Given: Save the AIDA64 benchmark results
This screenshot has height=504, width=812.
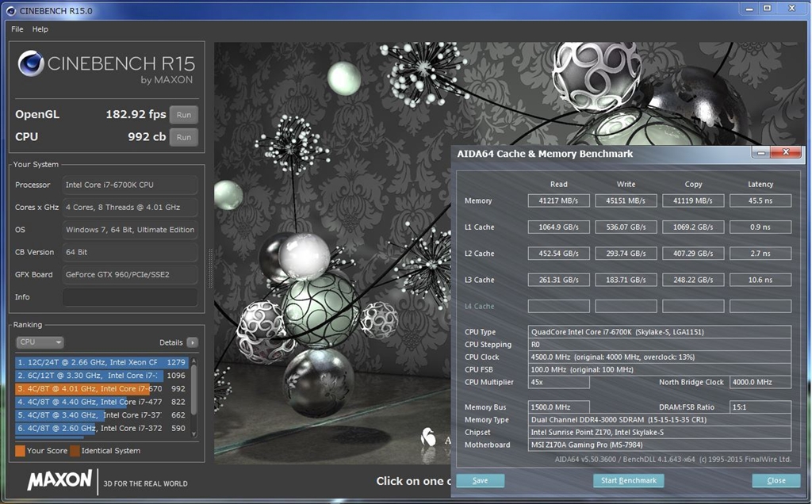Looking at the screenshot, I should [480, 480].
